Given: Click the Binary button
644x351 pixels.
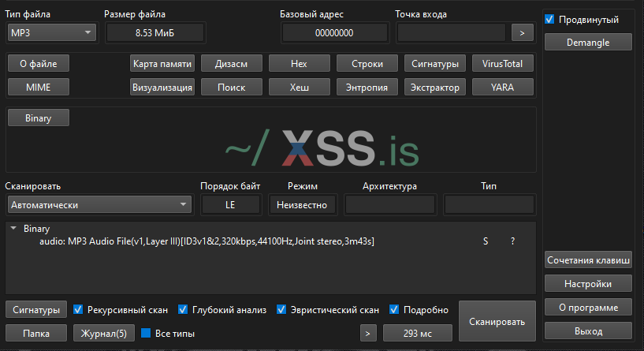Looking at the screenshot, I should point(39,118).
